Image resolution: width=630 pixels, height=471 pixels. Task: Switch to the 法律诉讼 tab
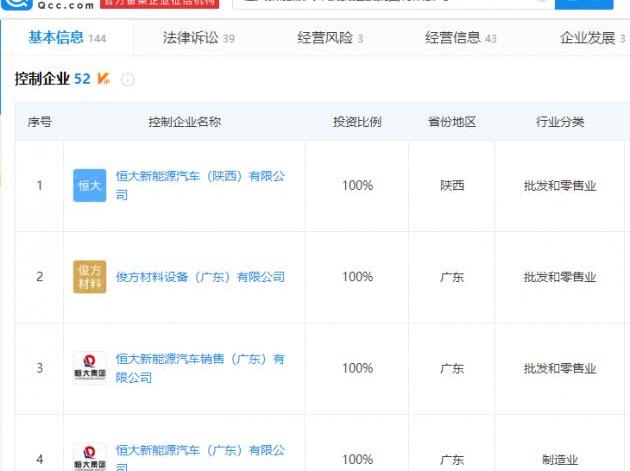tap(198, 38)
